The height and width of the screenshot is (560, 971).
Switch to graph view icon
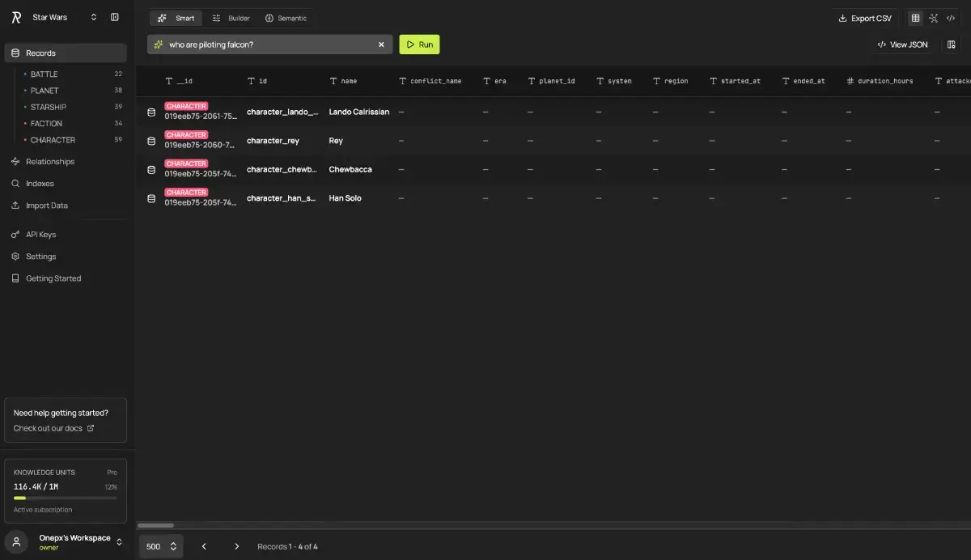tap(934, 18)
